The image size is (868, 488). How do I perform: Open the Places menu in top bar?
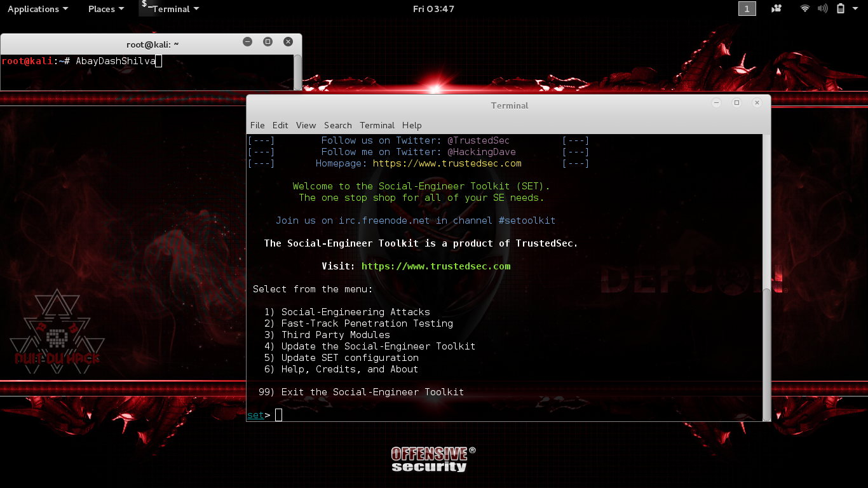pyautogui.click(x=106, y=9)
